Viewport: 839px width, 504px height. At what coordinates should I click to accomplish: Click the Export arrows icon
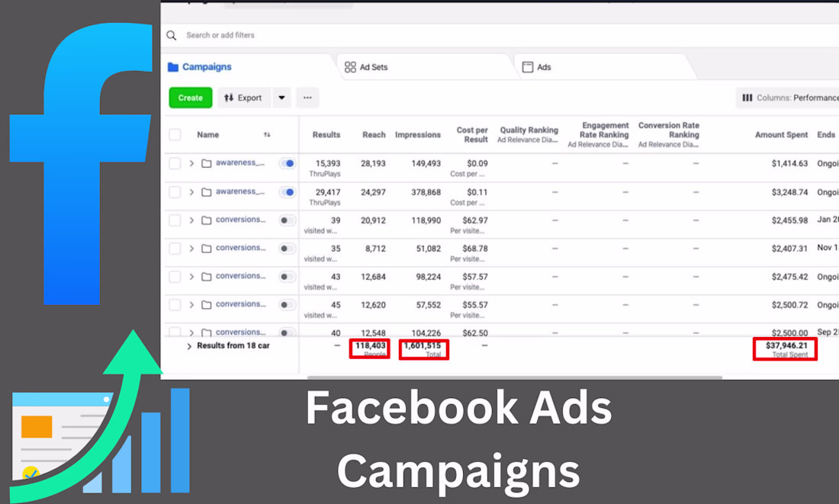(x=229, y=98)
